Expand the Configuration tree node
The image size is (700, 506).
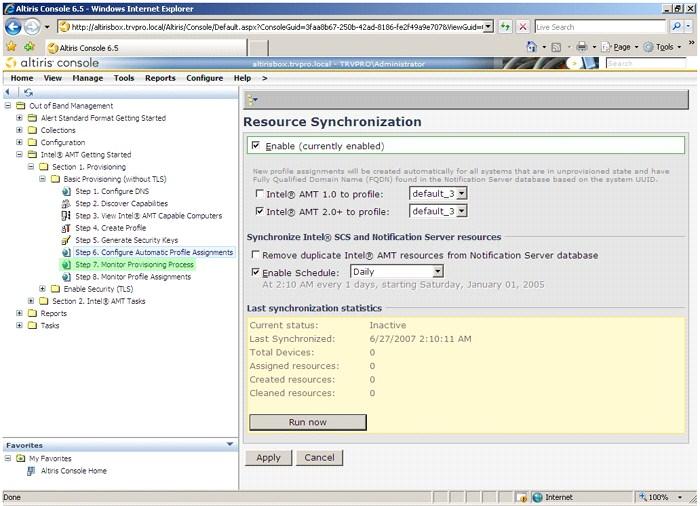19,142
